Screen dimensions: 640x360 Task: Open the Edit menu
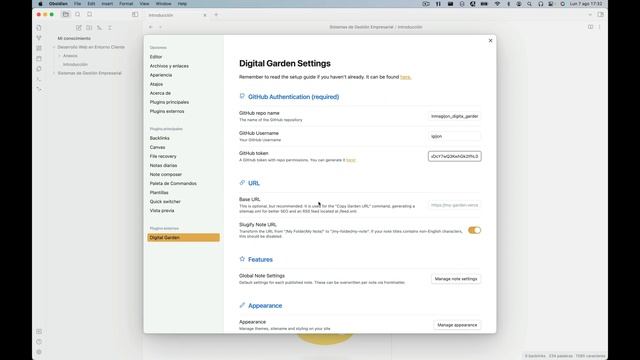(x=91, y=4)
